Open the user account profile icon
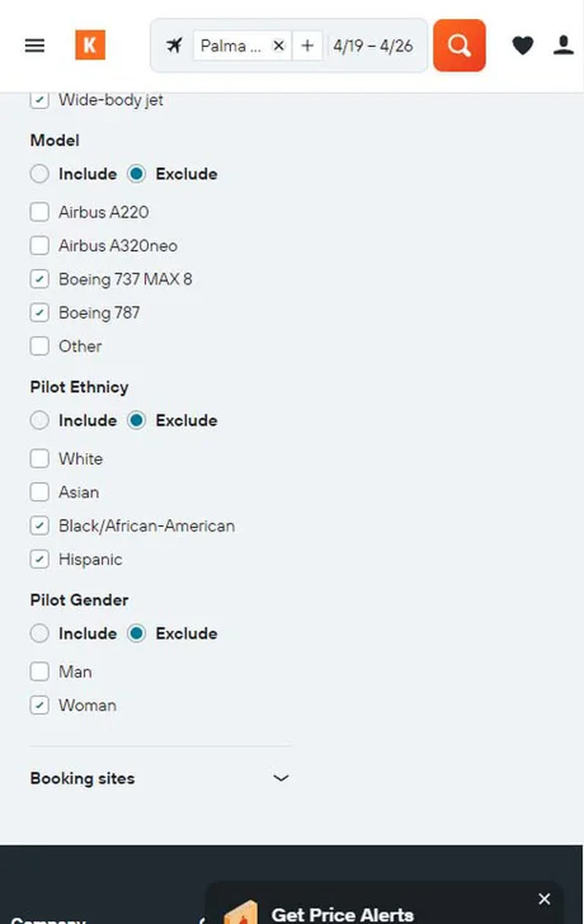Screen dimensions: 584x924 563,45
